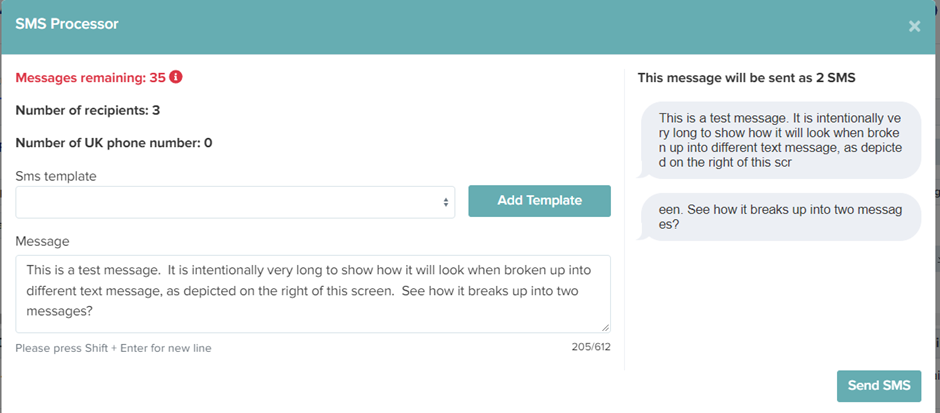Select the first SMS preview bubble
Screen dimensions: 940x413
click(779, 140)
